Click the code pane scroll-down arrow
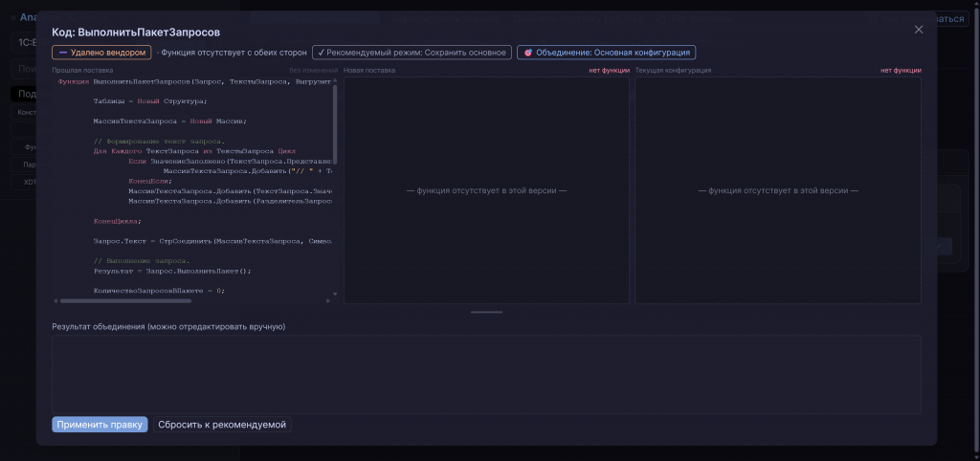The height and width of the screenshot is (461, 980). (x=335, y=294)
